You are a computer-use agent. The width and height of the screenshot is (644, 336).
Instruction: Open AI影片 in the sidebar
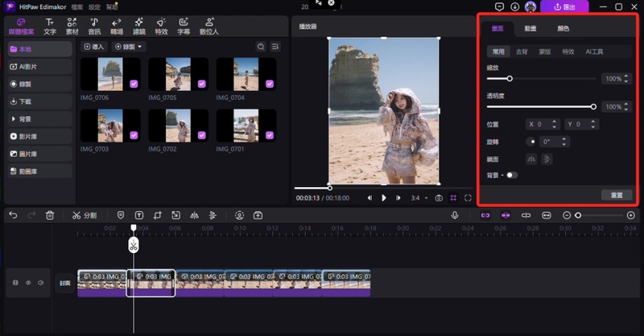click(x=39, y=67)
